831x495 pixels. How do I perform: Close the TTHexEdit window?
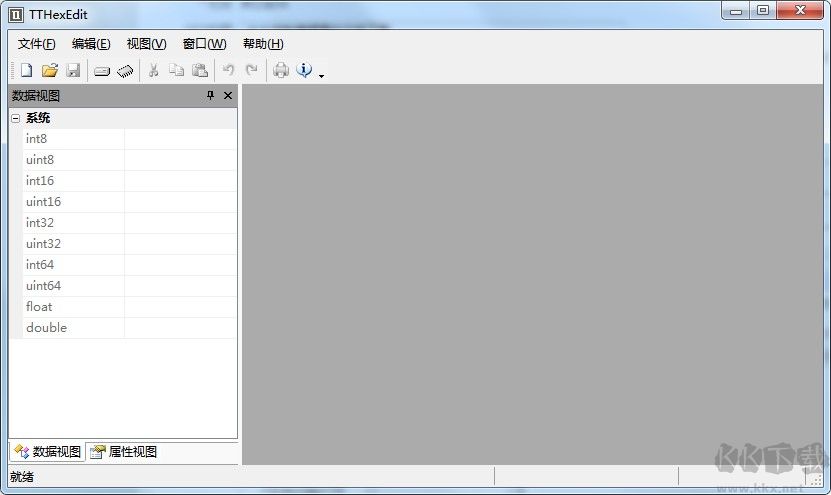[x=800, y=11]
